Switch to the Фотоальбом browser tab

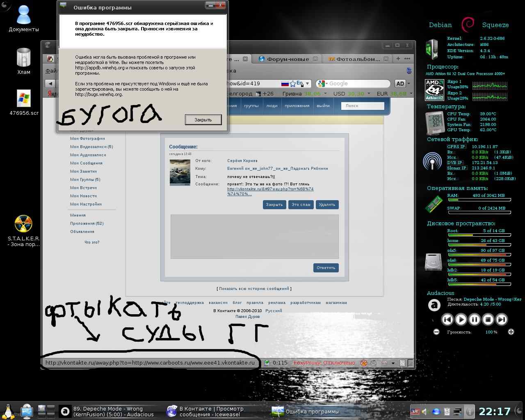[354, 59]
